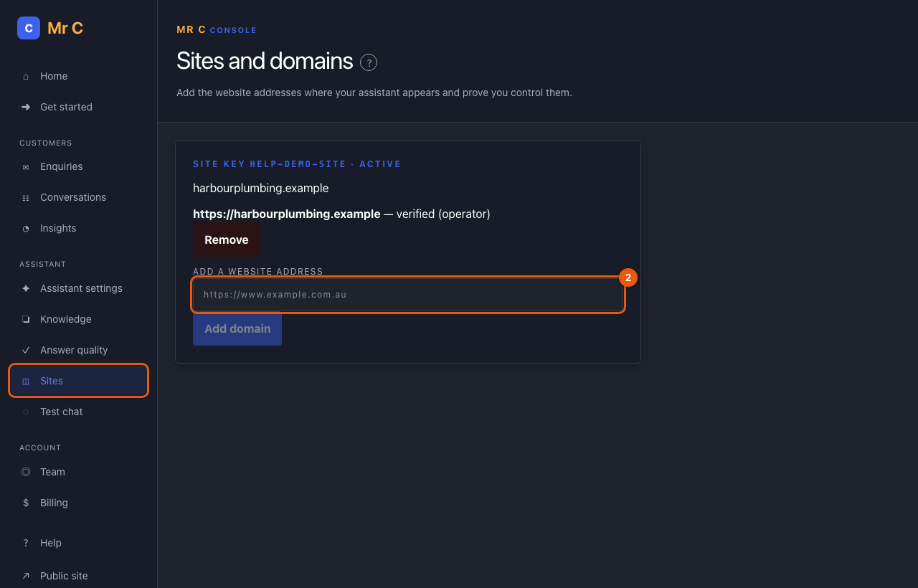Viewport: 918px width, 588px height.
Task: Open Get started from the sidebar
Action: [x=78, y=107]
